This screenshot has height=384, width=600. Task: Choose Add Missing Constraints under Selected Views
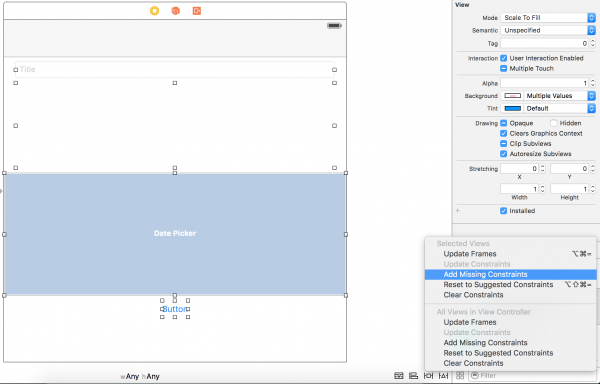tap(510, 274)
